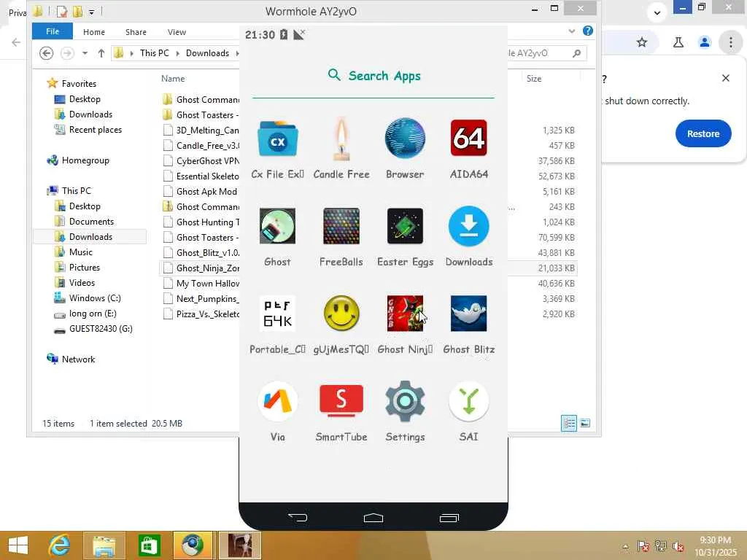
Task: Expand the ribbon with the chevron
Action: pyautogui.click(x=572, y=31)
